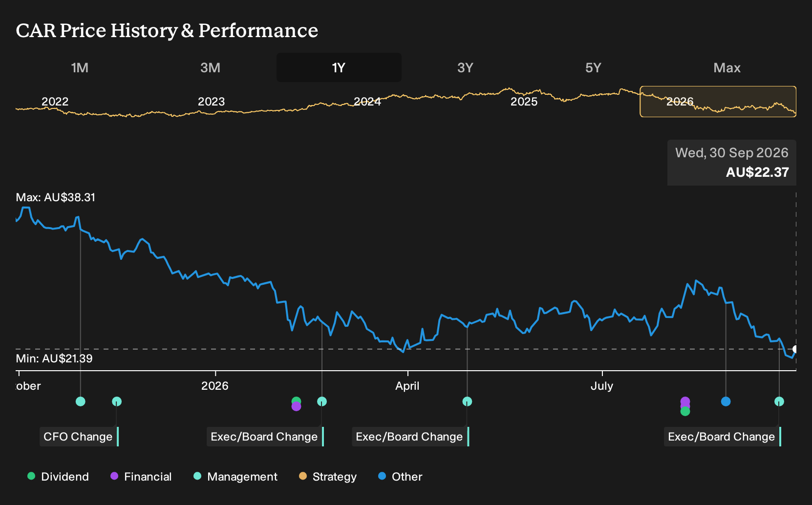812x505 pixels.
Task: Click the purple Financial dot near February
Action: point(296,407)
